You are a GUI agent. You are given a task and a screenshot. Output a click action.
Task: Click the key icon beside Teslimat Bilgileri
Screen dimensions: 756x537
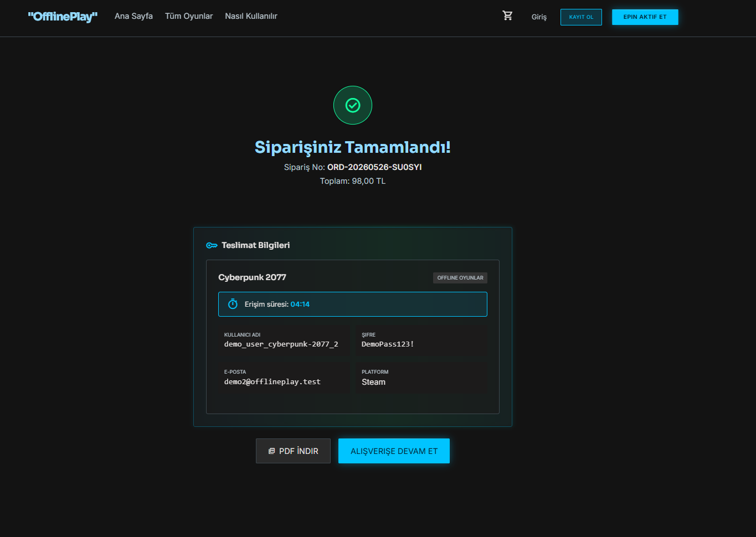212,245
